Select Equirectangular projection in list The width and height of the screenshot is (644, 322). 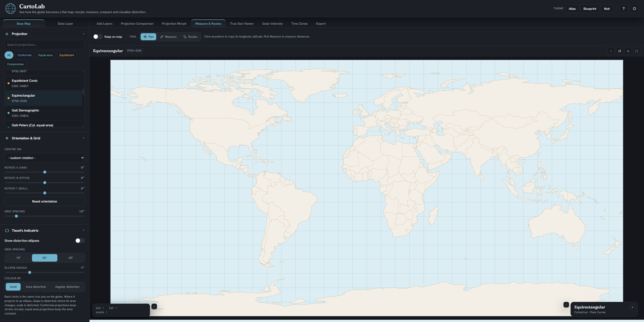coord(43,98)
